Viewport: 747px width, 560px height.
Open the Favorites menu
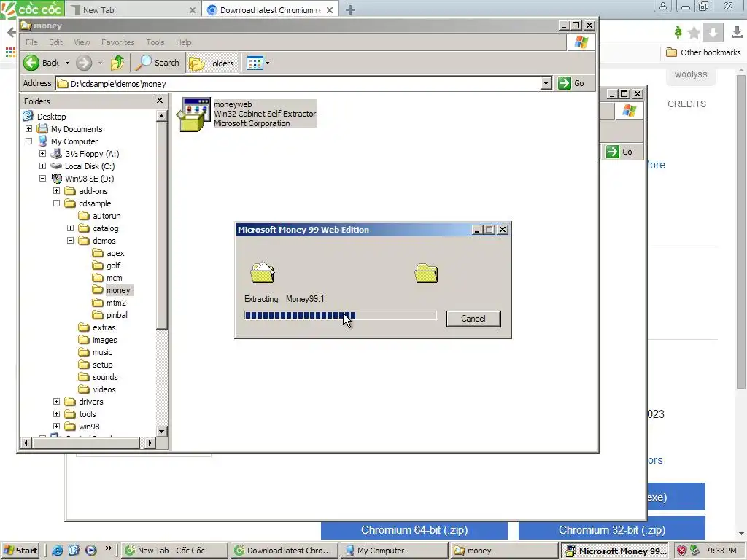117,42
